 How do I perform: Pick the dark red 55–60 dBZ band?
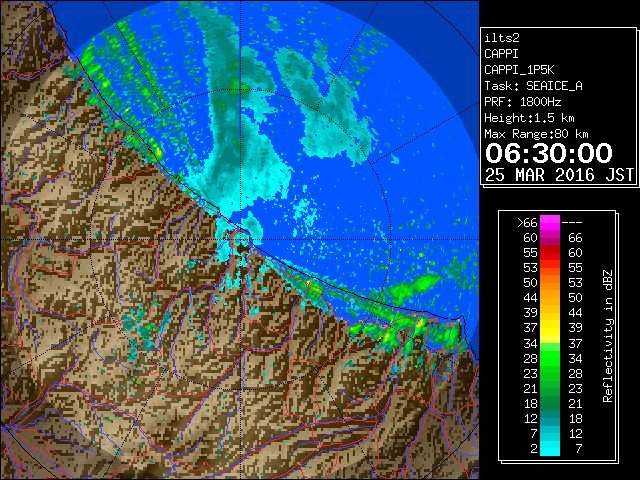tap(550, 253)
